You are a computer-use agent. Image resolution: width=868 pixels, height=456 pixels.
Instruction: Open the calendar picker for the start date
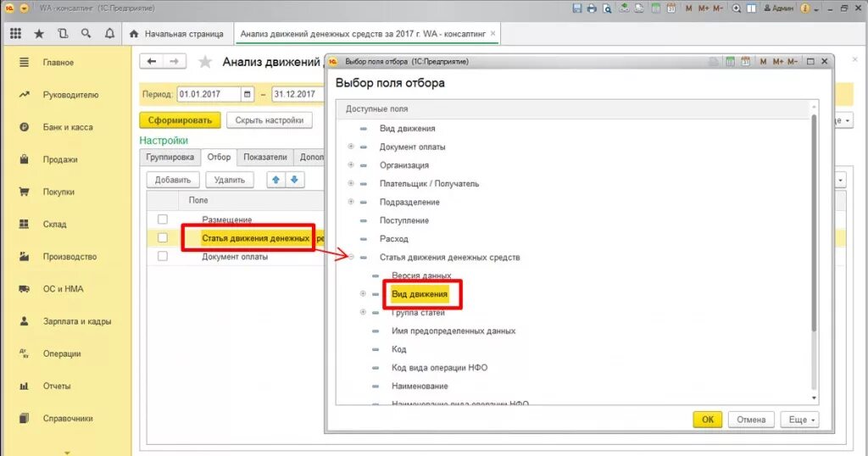click(248, 94)
